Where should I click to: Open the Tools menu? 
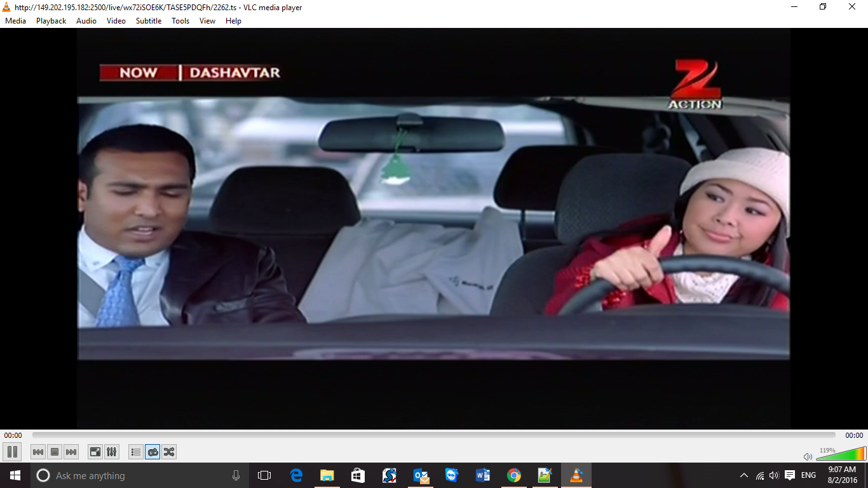(x=180, y=21)
